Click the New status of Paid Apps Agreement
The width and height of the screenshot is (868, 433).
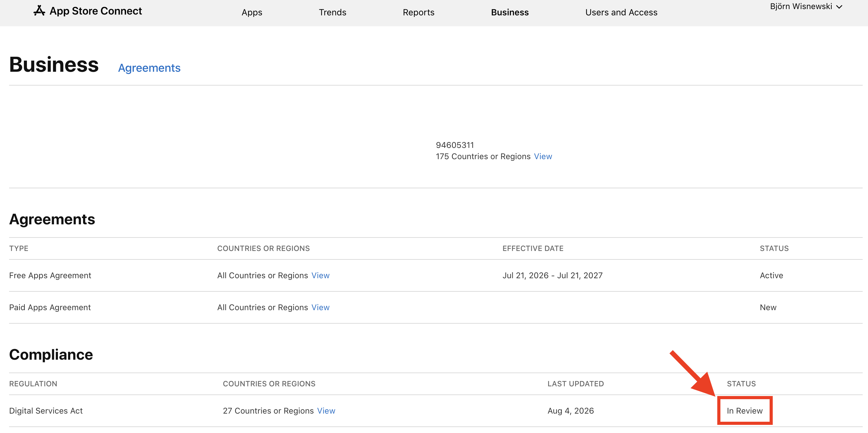tap(768, 307)
